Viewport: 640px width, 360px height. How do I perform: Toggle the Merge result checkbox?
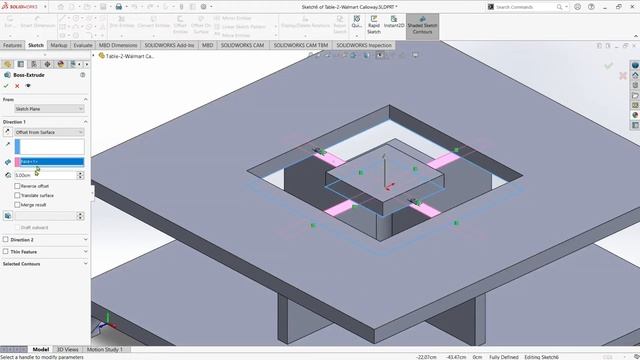[17, 204]
